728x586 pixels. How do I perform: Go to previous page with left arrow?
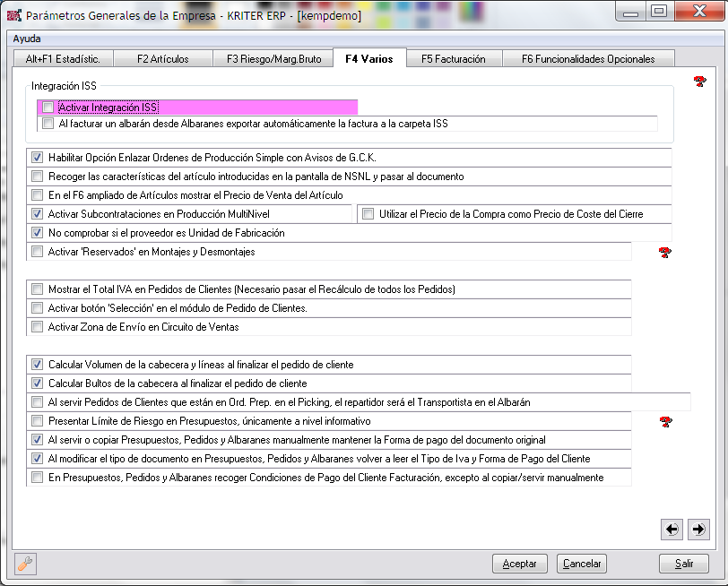point(672,530)
